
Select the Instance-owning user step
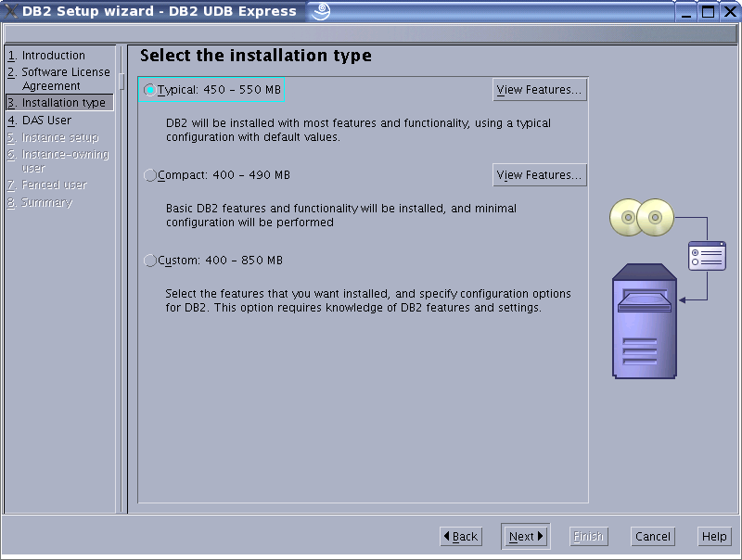coord(58,160)
